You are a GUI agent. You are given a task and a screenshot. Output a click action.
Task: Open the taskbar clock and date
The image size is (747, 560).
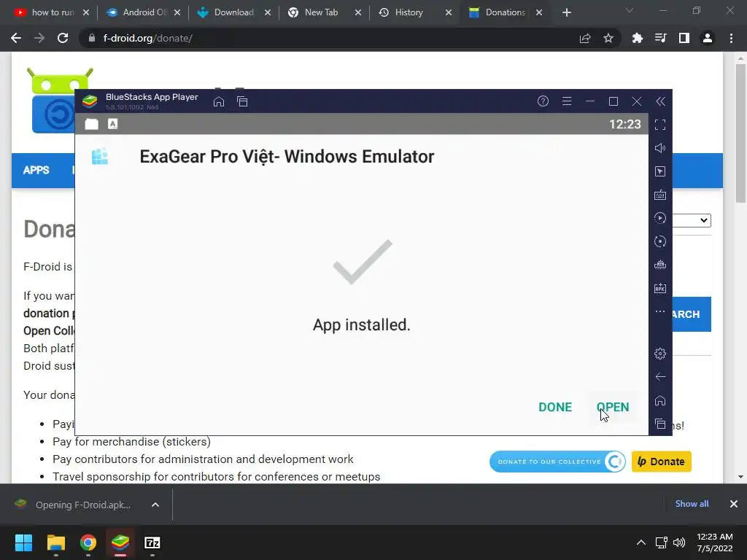[715, 542]
